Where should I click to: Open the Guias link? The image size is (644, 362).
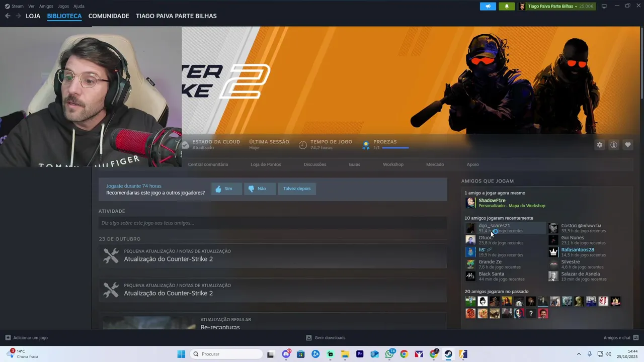point(354,164)
